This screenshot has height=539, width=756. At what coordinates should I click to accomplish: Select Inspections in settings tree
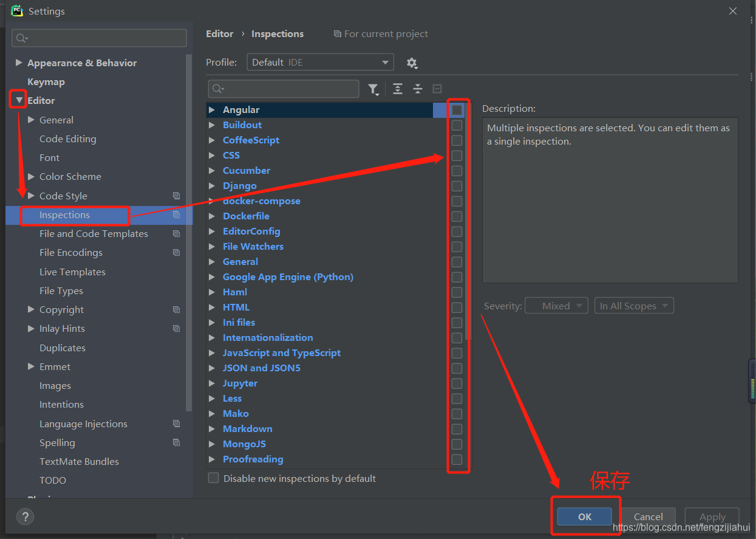click(x=64, y=215)
